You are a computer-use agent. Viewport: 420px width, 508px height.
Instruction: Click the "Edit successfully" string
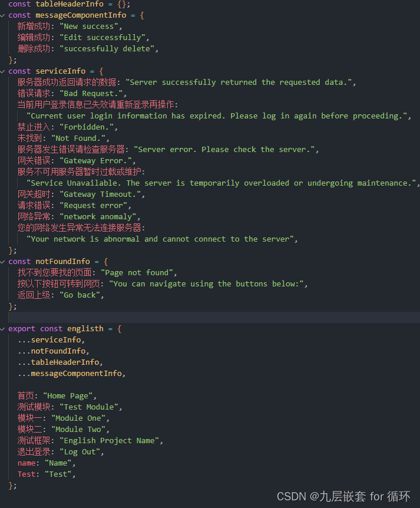point(102,38)
